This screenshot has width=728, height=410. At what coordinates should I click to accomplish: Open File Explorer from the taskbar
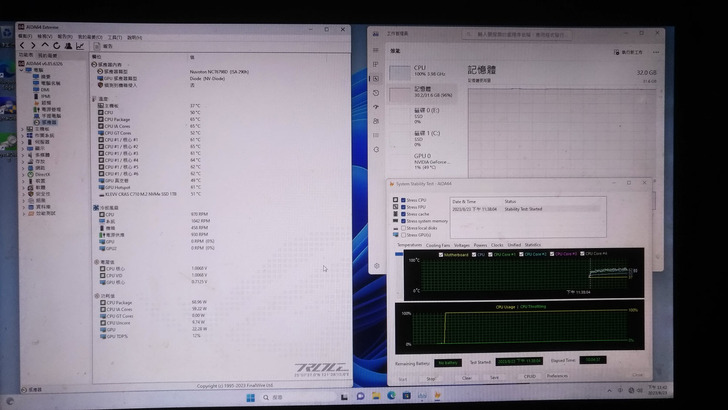click(x=376, y=396)
